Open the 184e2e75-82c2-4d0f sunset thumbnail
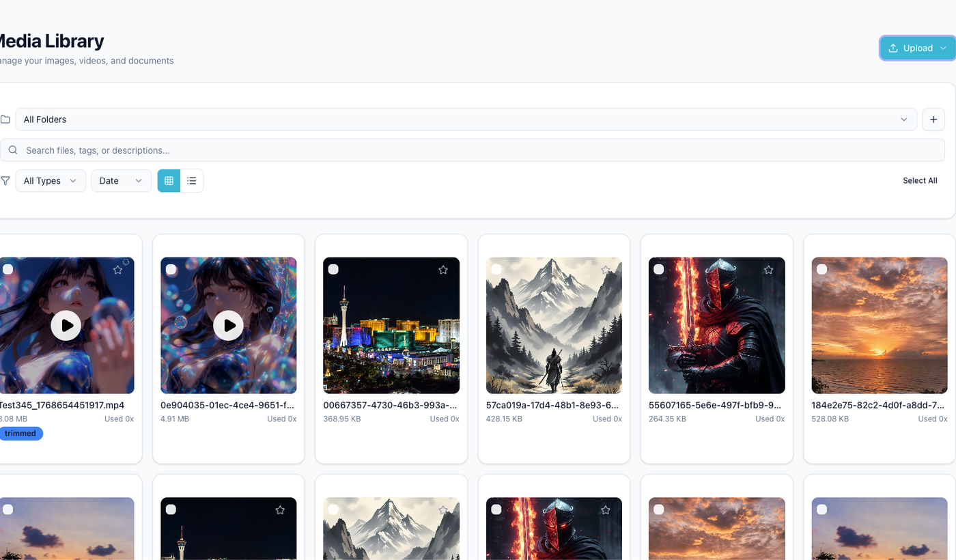The width and height of the screenshot is (956, 560). click(x=880, y=326)
